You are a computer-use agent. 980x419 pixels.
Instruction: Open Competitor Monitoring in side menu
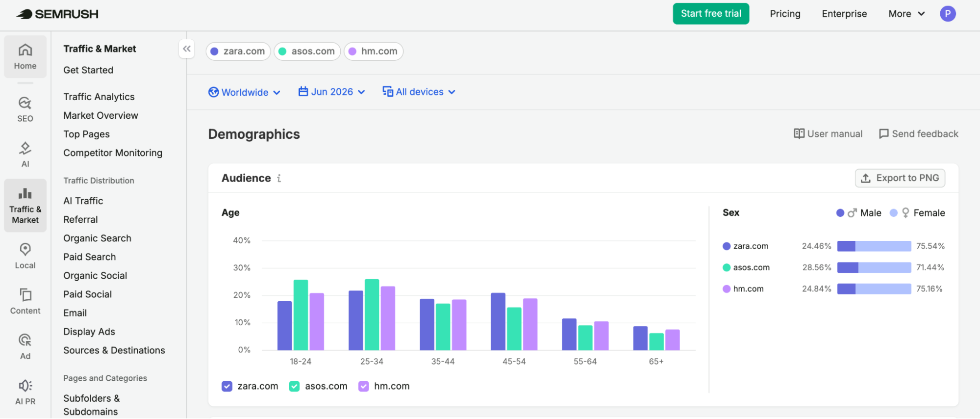click(x=113, y=153)
